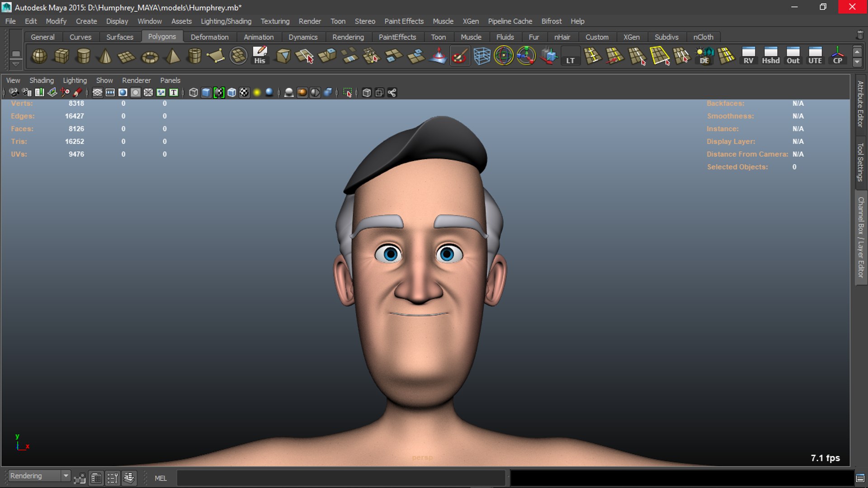Create a polygon sphere from the shelf

pyautogui.click(x=39, y=56)
